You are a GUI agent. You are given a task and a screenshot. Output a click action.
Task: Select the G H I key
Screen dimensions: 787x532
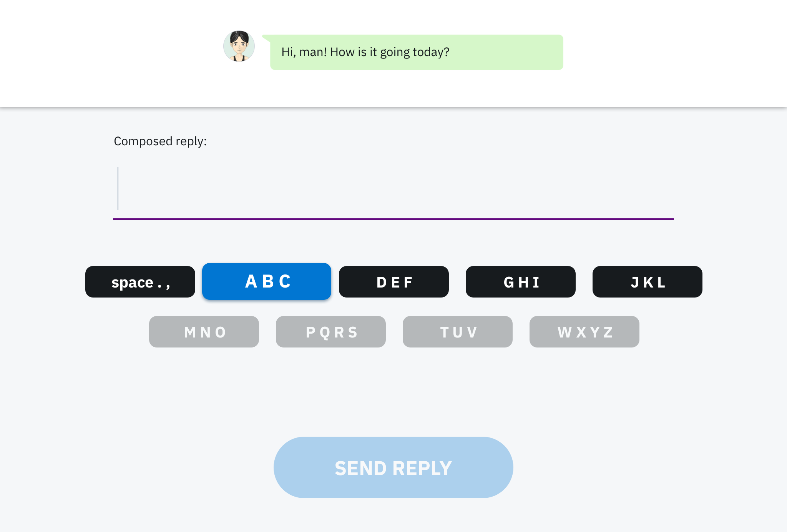(520, 282)
